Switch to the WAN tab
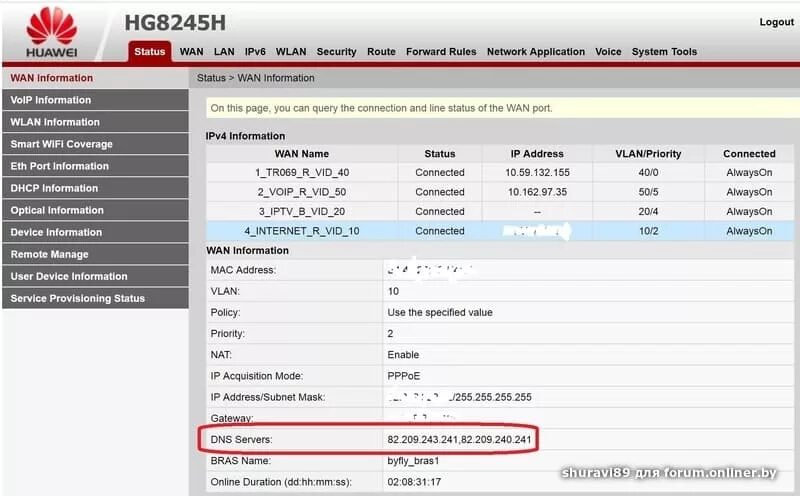The width and height of the screenshot is (800, 496). coord(191,52)
